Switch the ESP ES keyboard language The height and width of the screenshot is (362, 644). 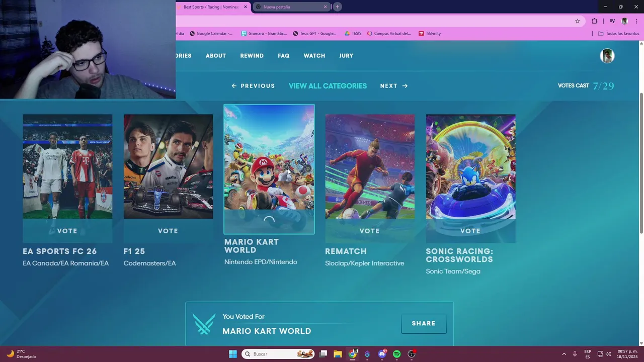click(588, 354)
